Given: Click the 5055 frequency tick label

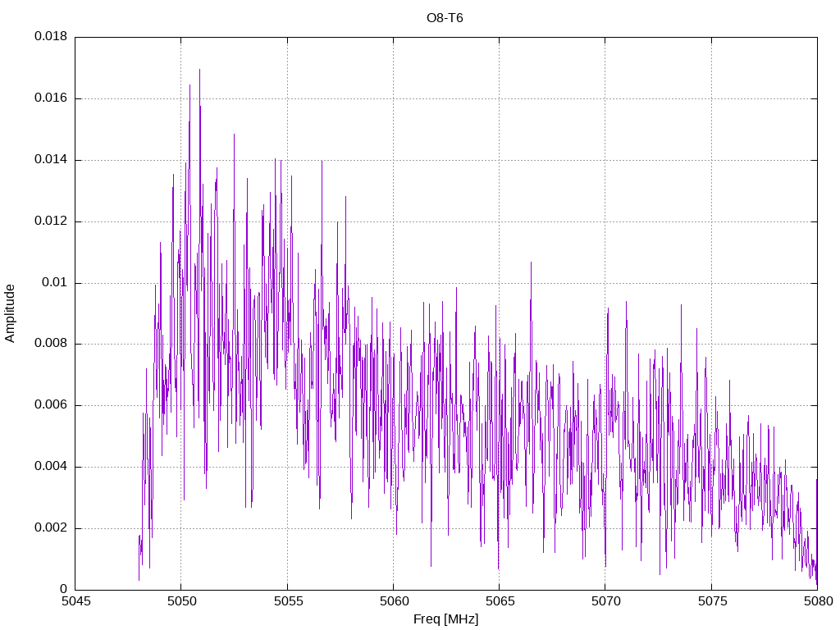Looking at the screenshot, I should point(287,601).
